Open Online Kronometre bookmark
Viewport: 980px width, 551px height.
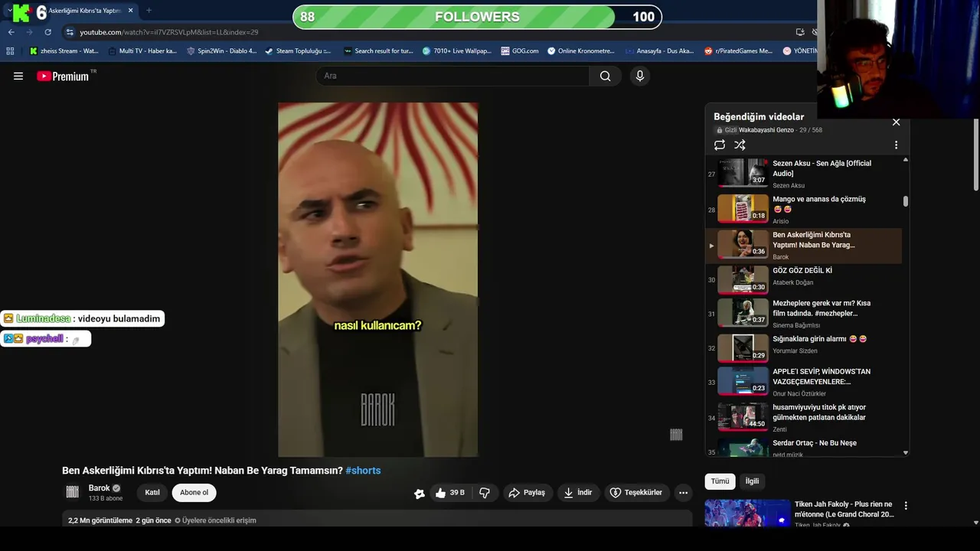coord(580,51)
